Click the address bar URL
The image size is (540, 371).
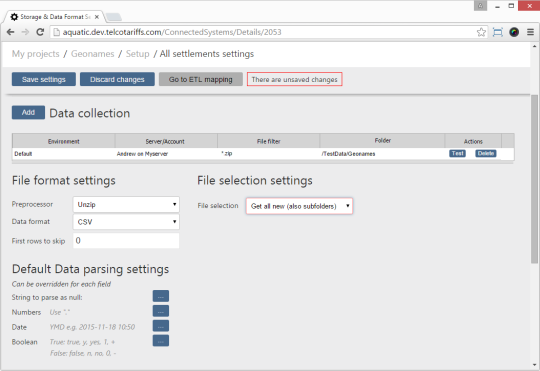pyautogui.click(x=172, y=32)
